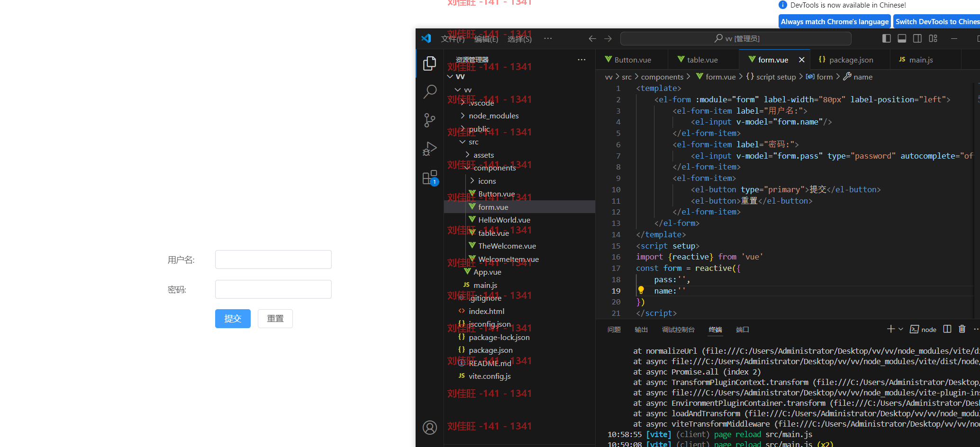
Task: Open the Search view in activity bar
Action: click(429, 92)
